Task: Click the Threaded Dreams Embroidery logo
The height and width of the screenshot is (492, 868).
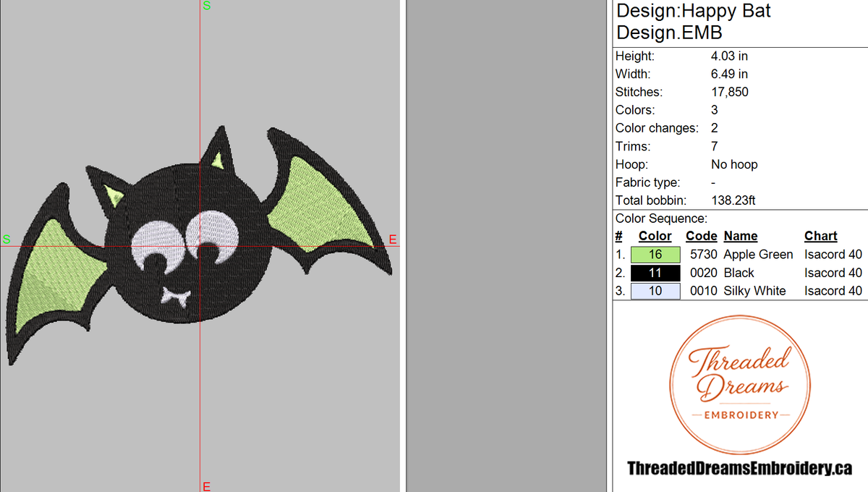Action: 740,384
